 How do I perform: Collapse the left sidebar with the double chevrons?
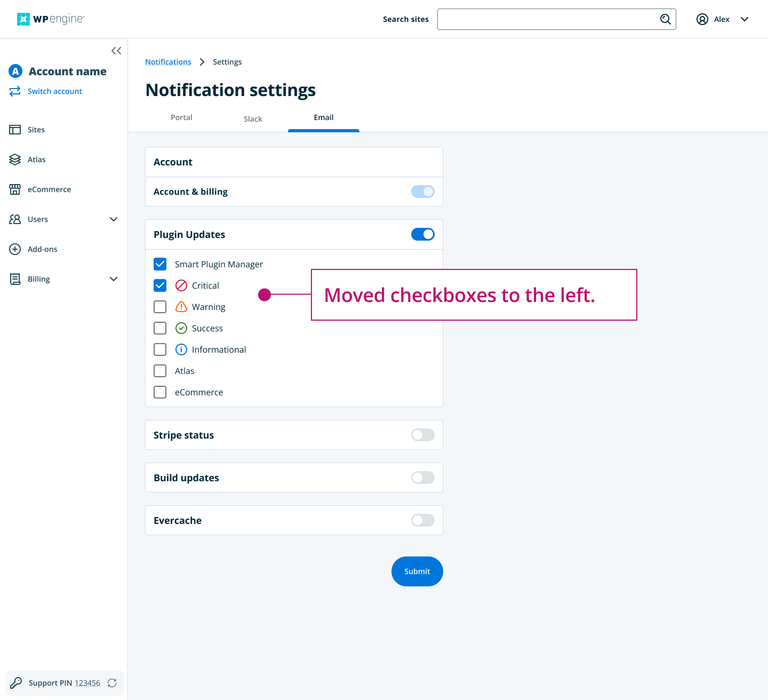[116, 50]
